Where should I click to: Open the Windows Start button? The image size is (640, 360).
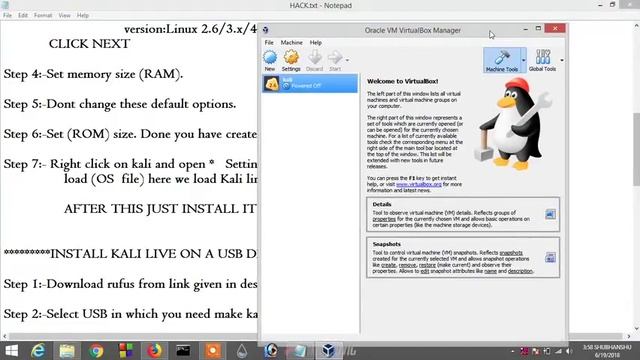point(11,351)
